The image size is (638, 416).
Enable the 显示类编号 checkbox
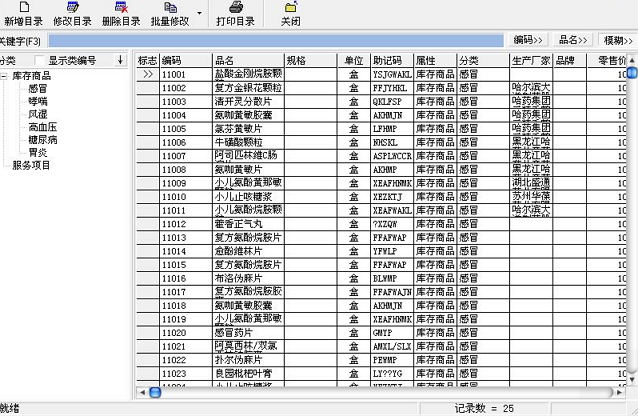point(39,61)
